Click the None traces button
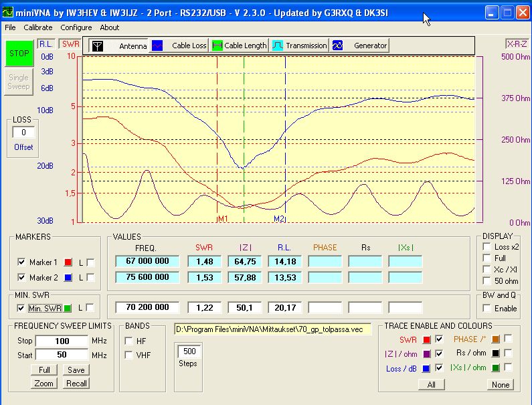This screenshot has height=405, width=532. (x=501, y=385)
